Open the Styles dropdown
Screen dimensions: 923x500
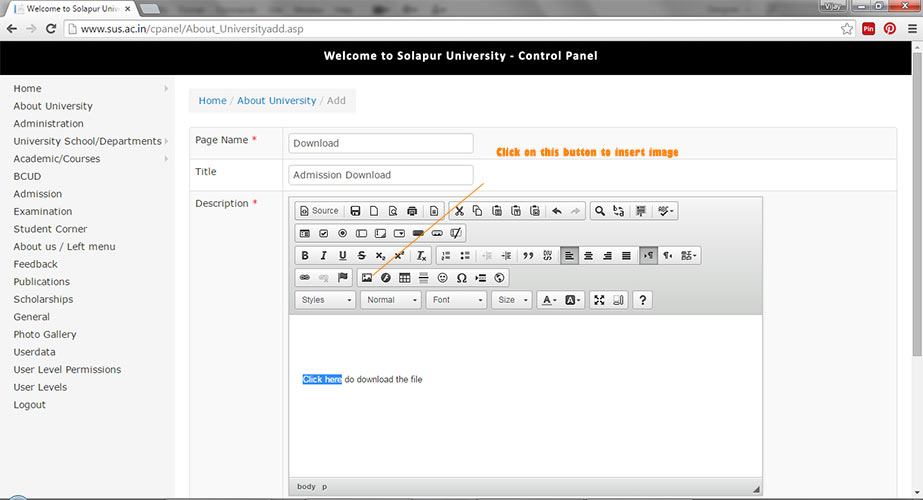coord(326,300)
